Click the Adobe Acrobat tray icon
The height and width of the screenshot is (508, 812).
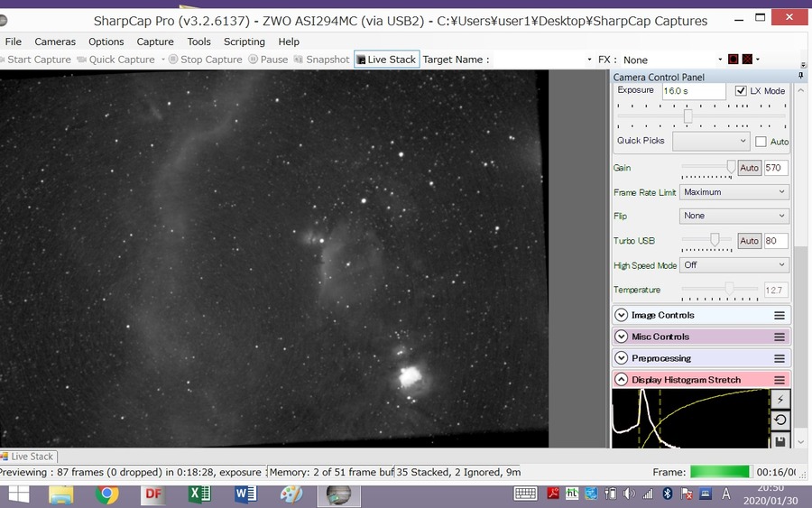(x=553, y=494)
